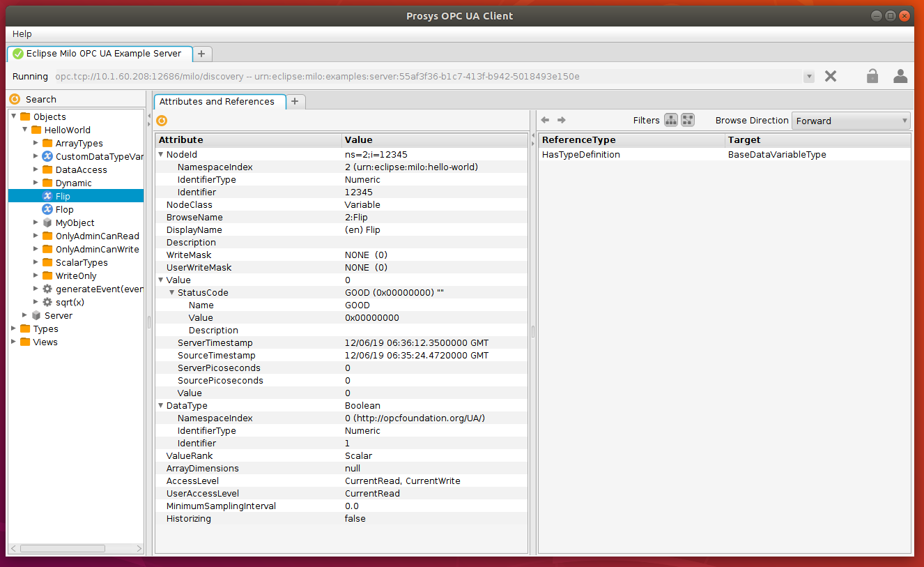Image resolution: width=924 pixels, height=567 pixels.
Task: Click the orange refresh icon above Attribute table
Action: click(162, 121)
